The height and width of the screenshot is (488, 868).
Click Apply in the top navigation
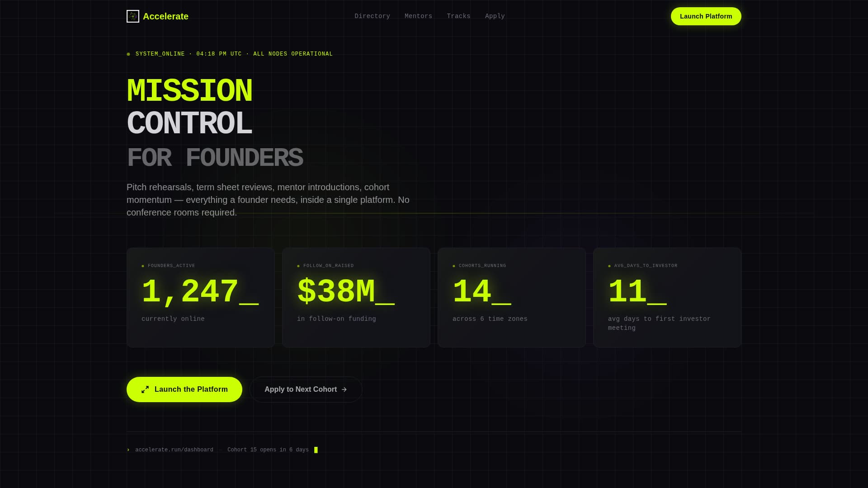click(x=495, y=16)
